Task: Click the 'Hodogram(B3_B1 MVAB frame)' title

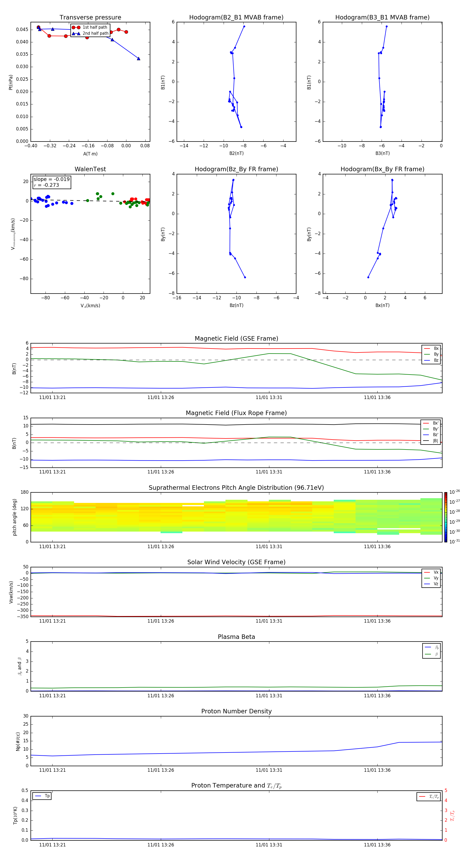Action: [382, 18]
